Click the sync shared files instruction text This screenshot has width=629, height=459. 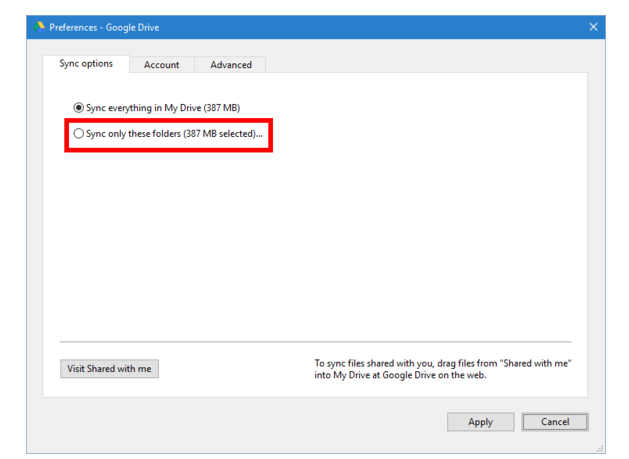(442, 369)
